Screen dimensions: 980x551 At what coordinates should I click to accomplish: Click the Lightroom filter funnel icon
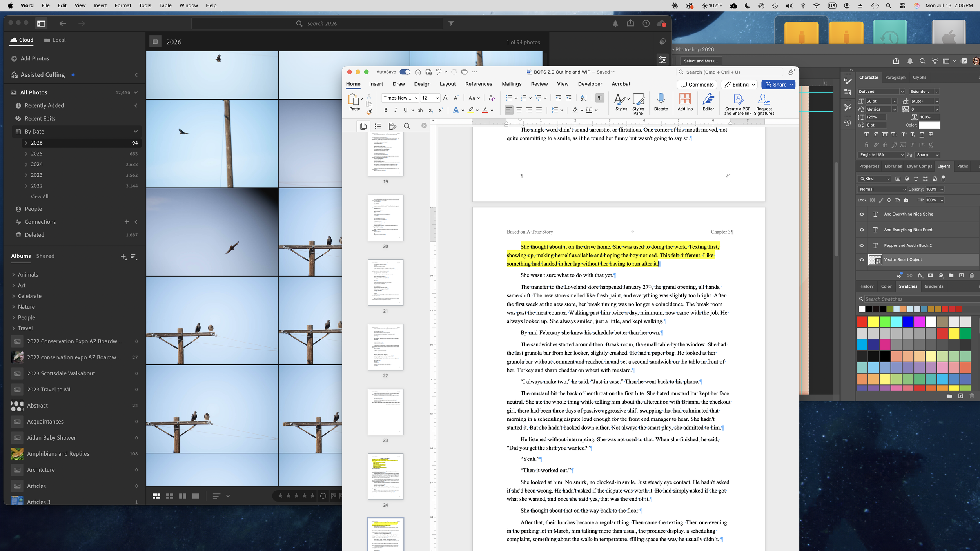(451, 24)
